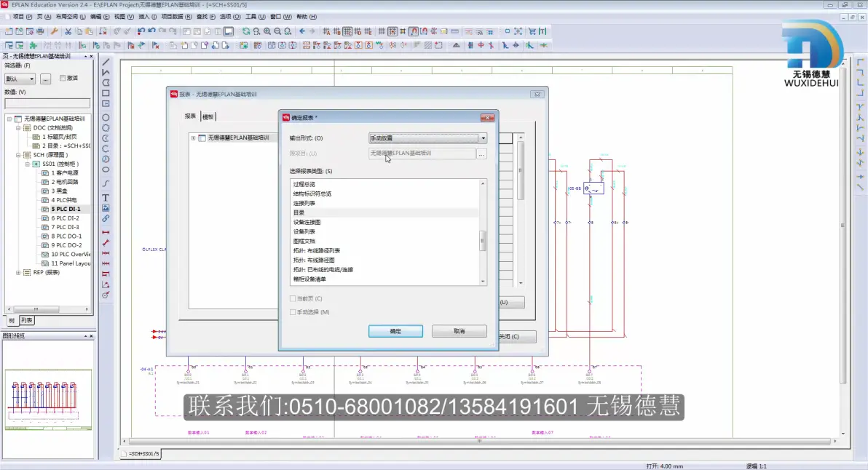Click the wrench settings icon in toolbar
The image size is (868, 470).
(54, 31)
